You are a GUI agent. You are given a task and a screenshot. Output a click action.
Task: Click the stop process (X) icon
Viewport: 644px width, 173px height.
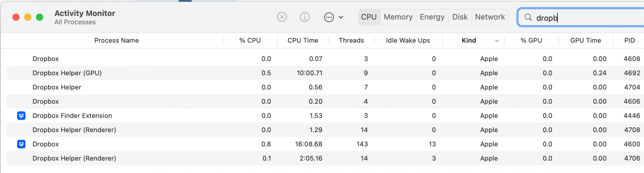coord(282,17)
